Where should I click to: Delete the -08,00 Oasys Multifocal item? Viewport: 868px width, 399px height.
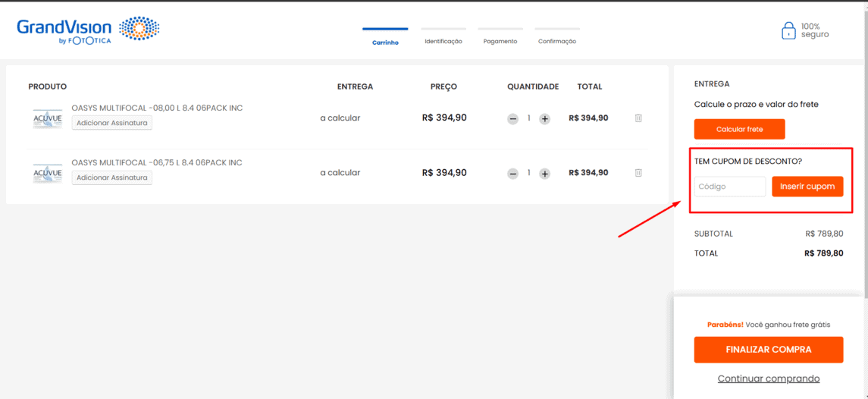638,118
